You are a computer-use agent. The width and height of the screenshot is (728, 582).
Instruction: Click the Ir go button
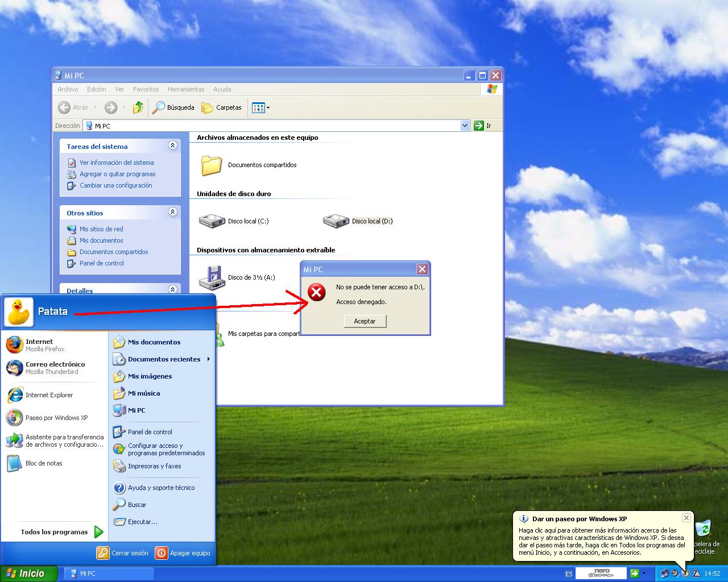pyautogui.click(x=482, y=126)
